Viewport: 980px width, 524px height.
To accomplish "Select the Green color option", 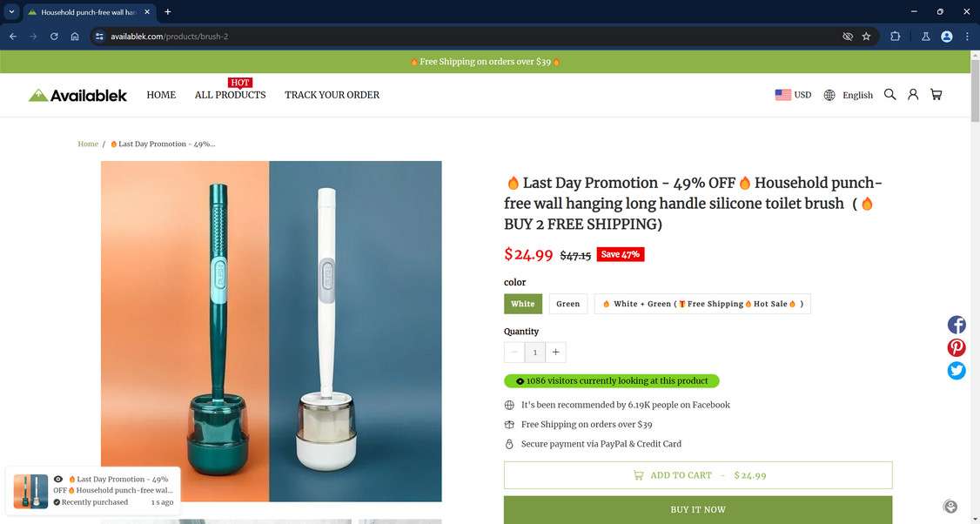I will (x=568, y=304).
